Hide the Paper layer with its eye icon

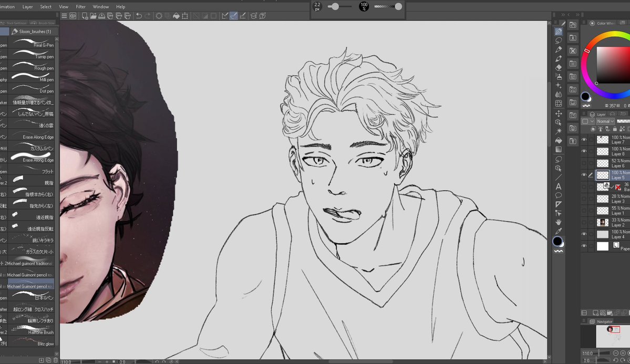click(584, 246)
